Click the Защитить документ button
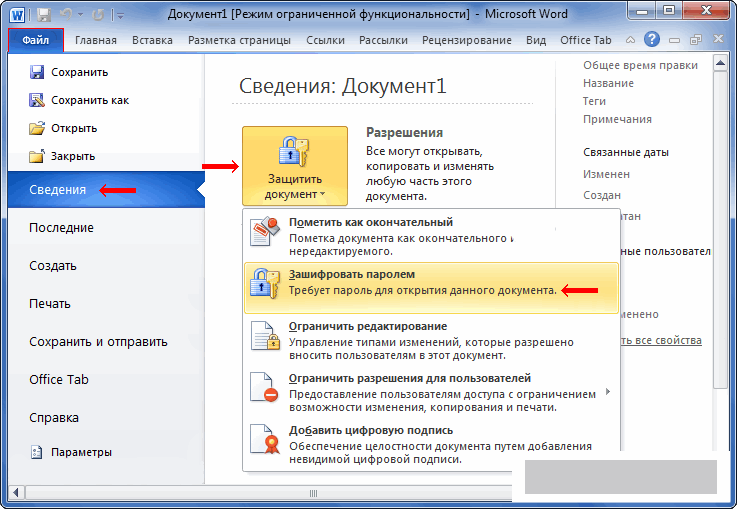 (x=295, y=166)
